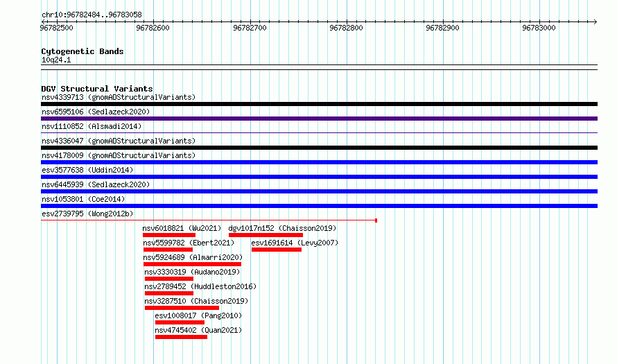The height and width of the screenshot is (364, 617).
Task: Open nsv4178009 (gnomADStructuralVariants) label
Action: [x=119, y=155]
